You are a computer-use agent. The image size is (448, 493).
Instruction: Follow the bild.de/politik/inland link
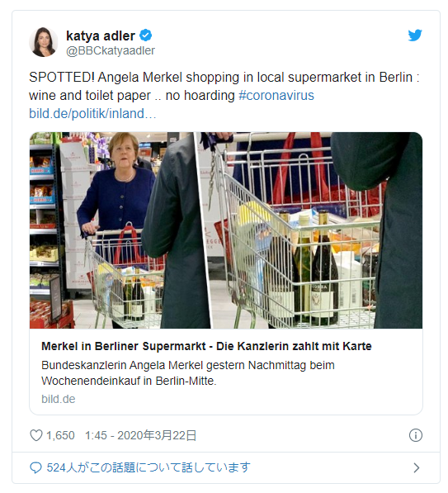point(92,113)
